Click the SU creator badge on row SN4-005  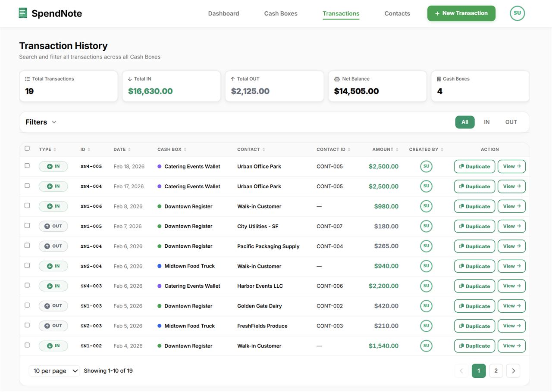[x=426, y=166]
